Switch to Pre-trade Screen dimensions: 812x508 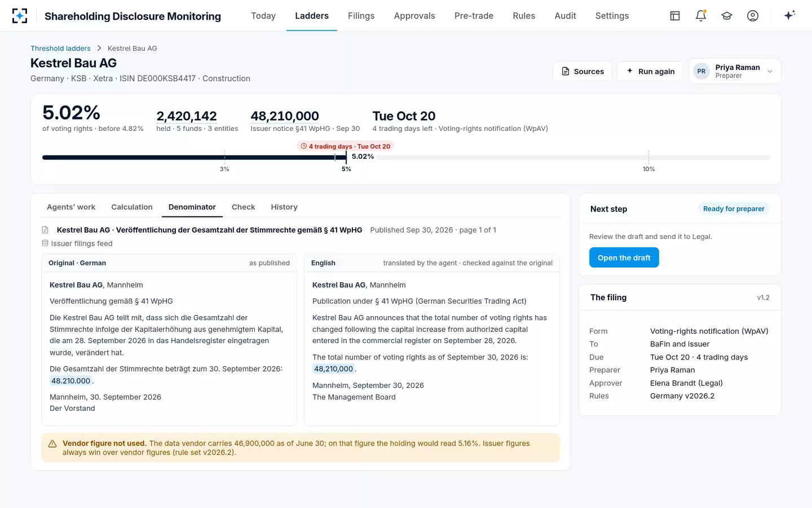click(474, 16)
